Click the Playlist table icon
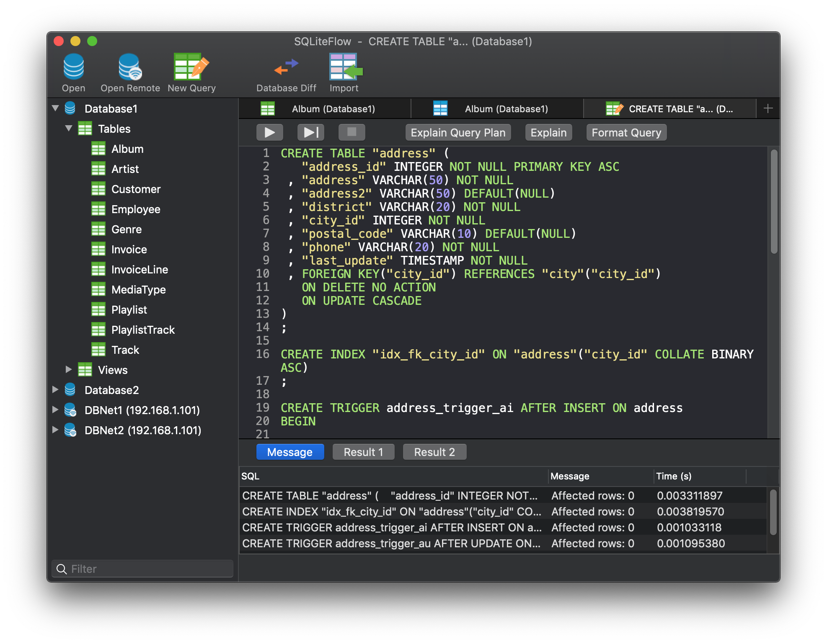Screen dimensions: 827x644 pos(98,310)
